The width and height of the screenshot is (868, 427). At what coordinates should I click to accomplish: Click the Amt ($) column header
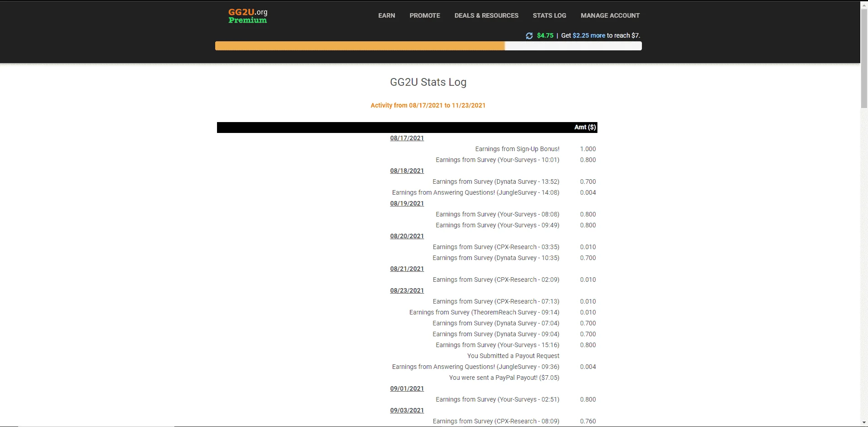585,127
